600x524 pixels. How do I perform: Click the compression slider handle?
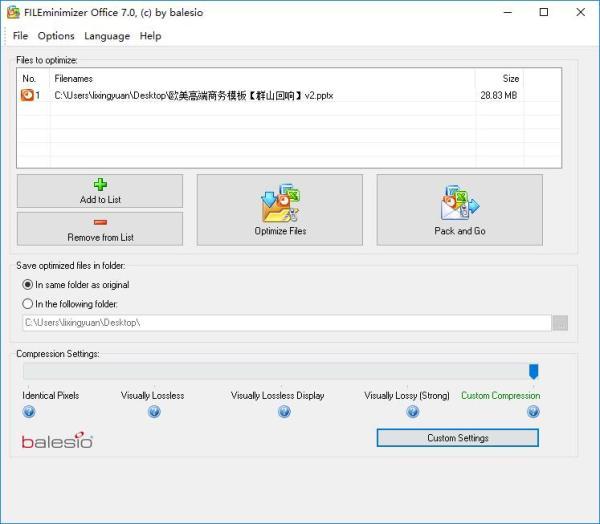pos(533,371)
